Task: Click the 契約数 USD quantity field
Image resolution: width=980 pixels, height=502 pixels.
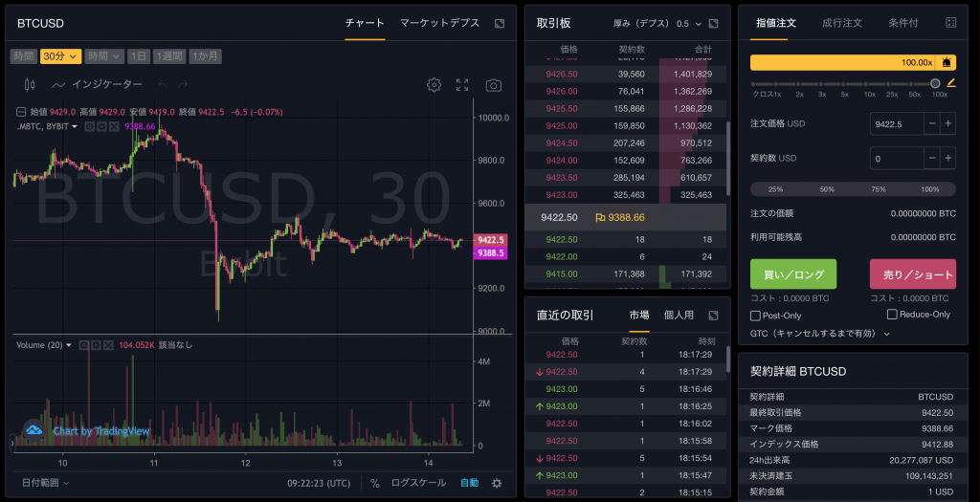Action: (x=897, y=159)
